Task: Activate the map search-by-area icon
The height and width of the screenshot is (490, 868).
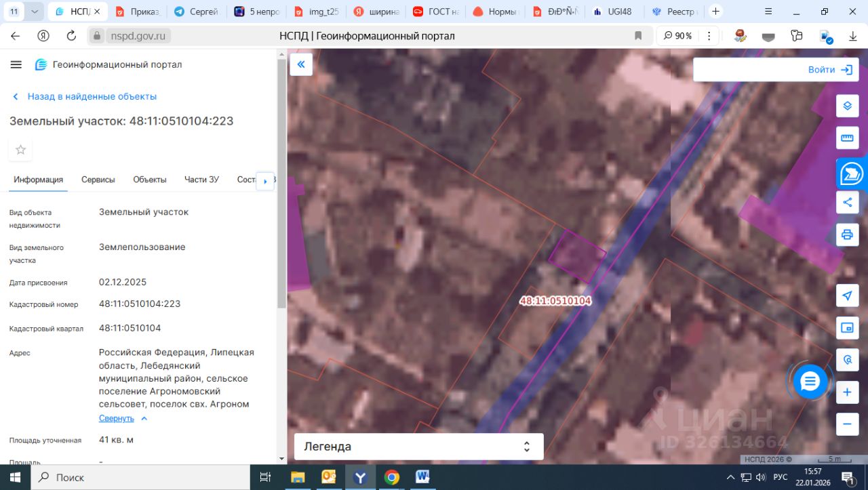Action: [847, 359]
